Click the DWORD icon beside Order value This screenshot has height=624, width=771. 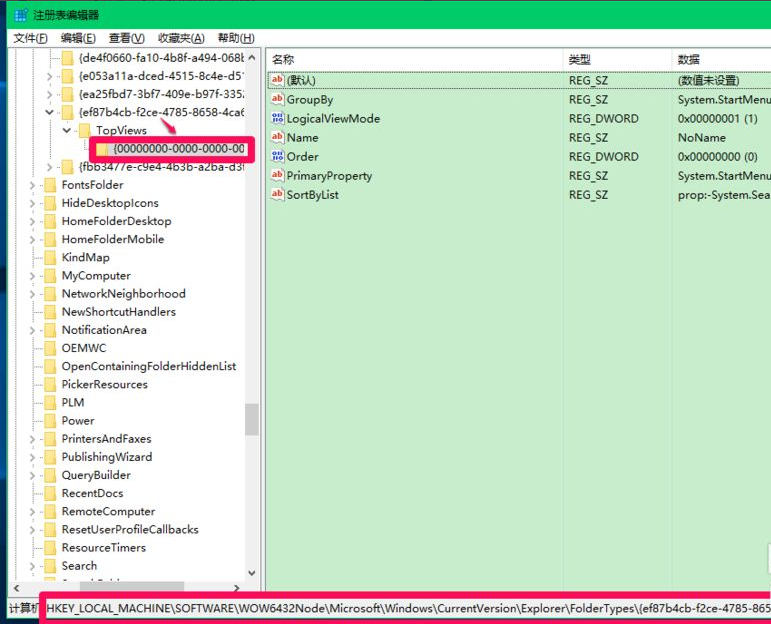tap(277, 157)
